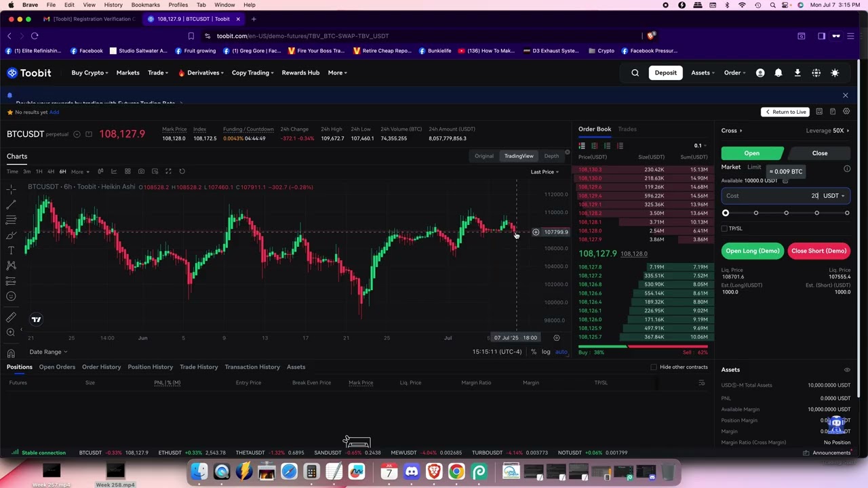Change the USDT cost unit dropdown
The image size is (868, 488).
tap(834, 196)
